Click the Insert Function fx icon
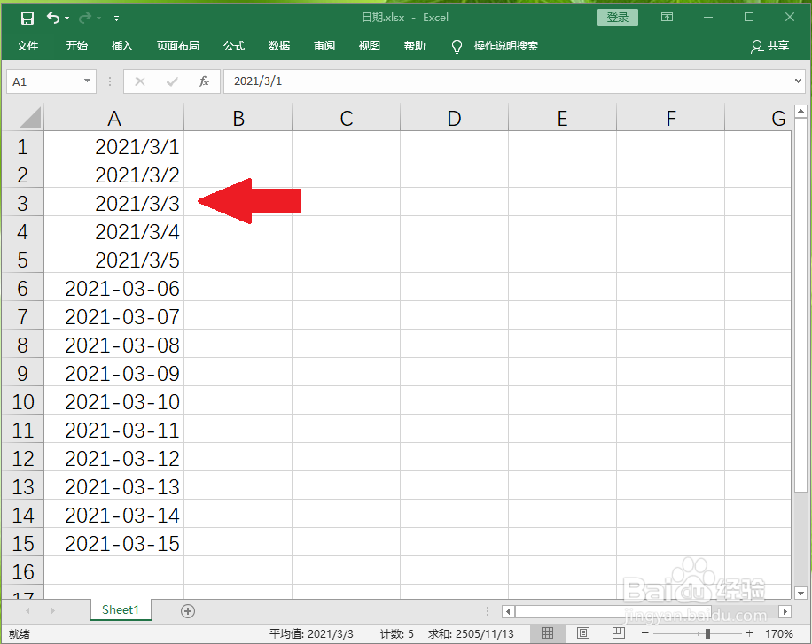This screenshot has width=812, height=644. point(204,81)
